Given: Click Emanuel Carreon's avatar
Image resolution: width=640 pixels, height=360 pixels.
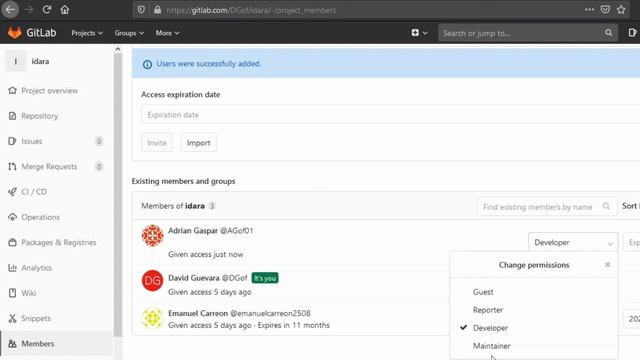Looking at the screenshot, I should coord(152,318).
